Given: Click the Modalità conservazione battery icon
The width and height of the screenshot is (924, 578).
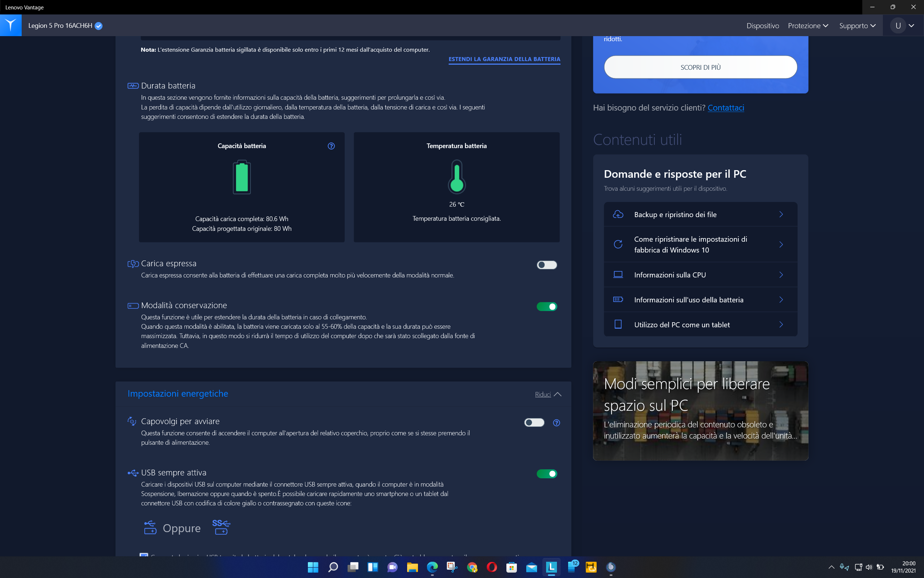Looking at the screenshot, I should [133, 306].
